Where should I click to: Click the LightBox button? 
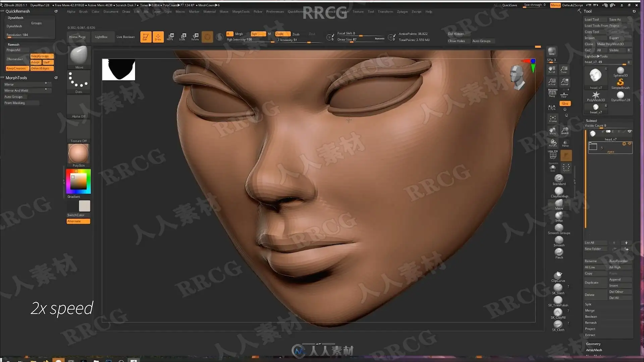click(101, 37)
